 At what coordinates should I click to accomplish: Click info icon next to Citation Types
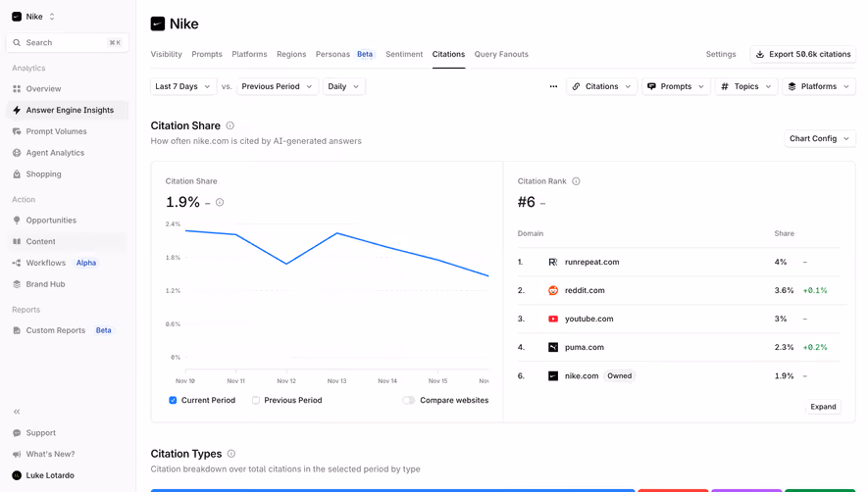231,454
